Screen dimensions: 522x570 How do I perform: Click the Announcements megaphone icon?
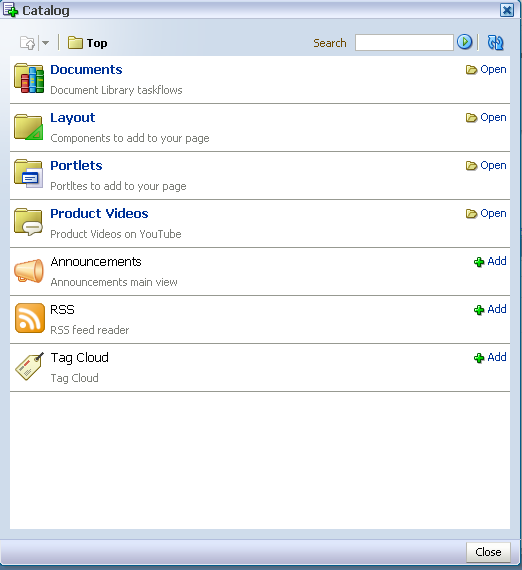tap(29, 270)
